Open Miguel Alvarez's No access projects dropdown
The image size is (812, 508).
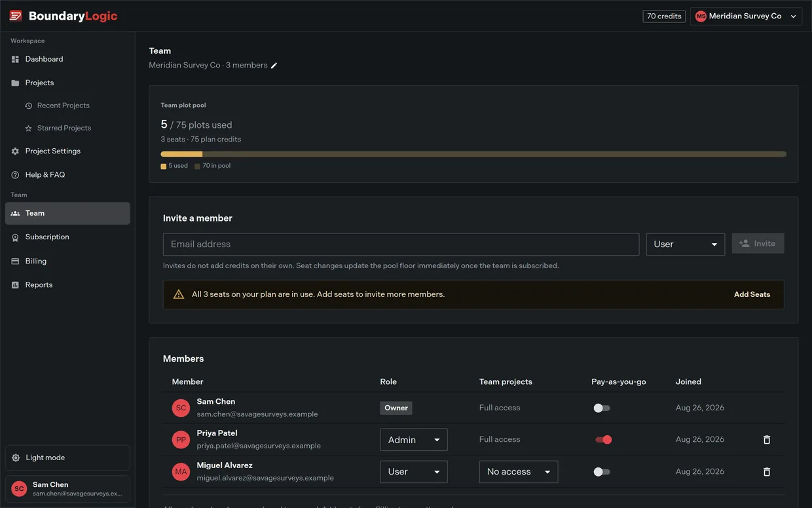tap(519, 472)
